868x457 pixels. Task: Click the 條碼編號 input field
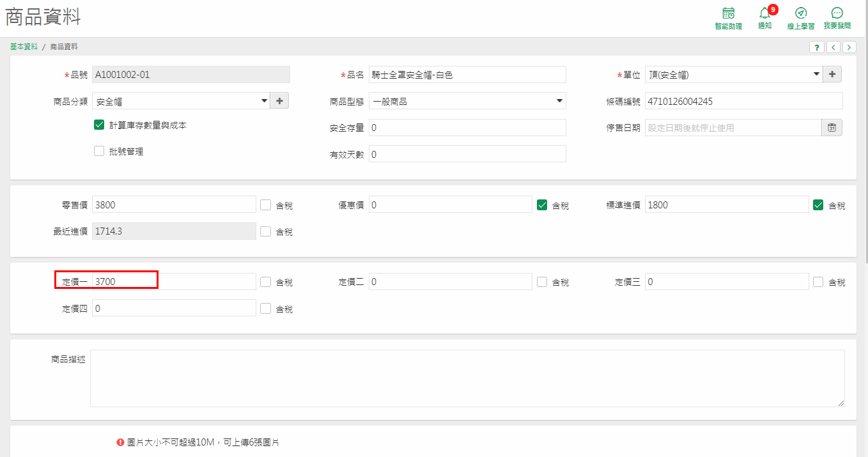pyautogui.click(x=744, y=101)
